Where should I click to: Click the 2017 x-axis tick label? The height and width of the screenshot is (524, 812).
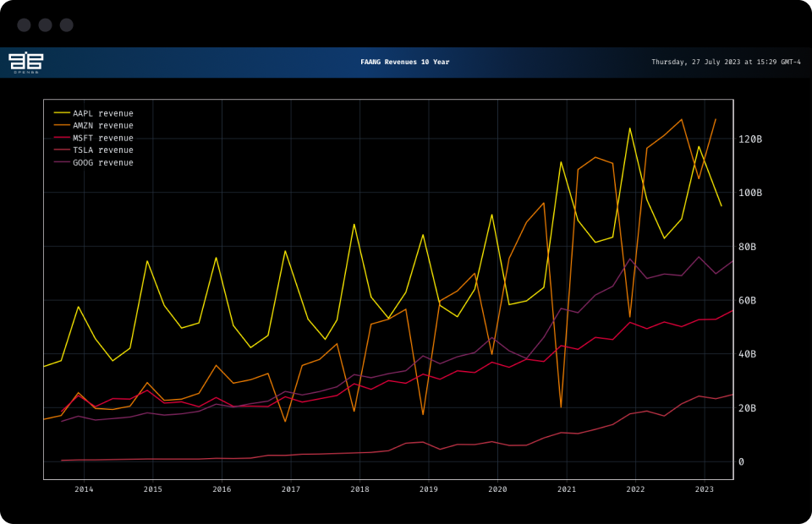[290, 489]
